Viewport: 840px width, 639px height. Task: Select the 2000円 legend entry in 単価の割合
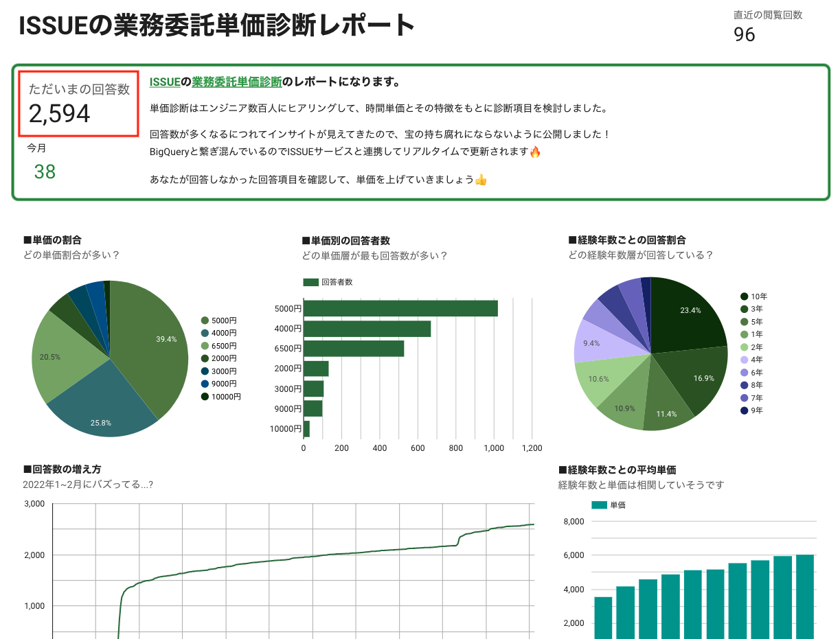point(219,358)
